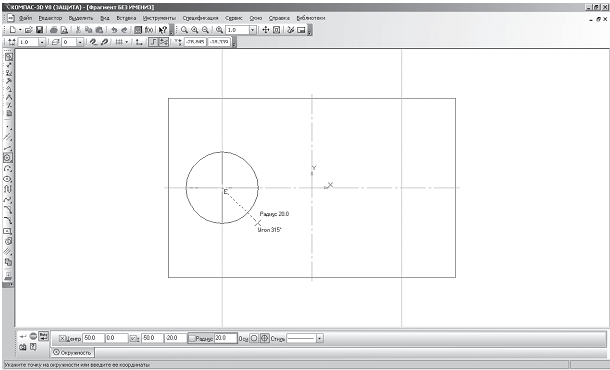Select the Arc tool in left toolbar
The image size is (610, 370).
click(x=8, y=168)
